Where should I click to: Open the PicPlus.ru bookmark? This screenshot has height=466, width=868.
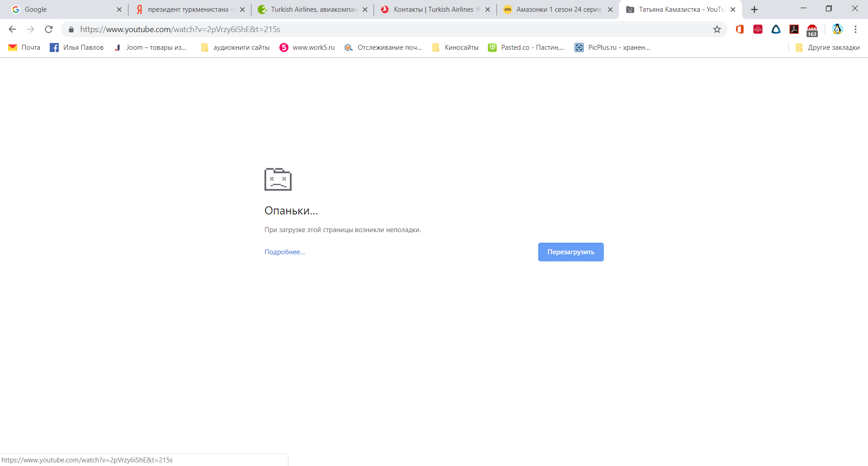pyautogui.click(x=612, y=48)
